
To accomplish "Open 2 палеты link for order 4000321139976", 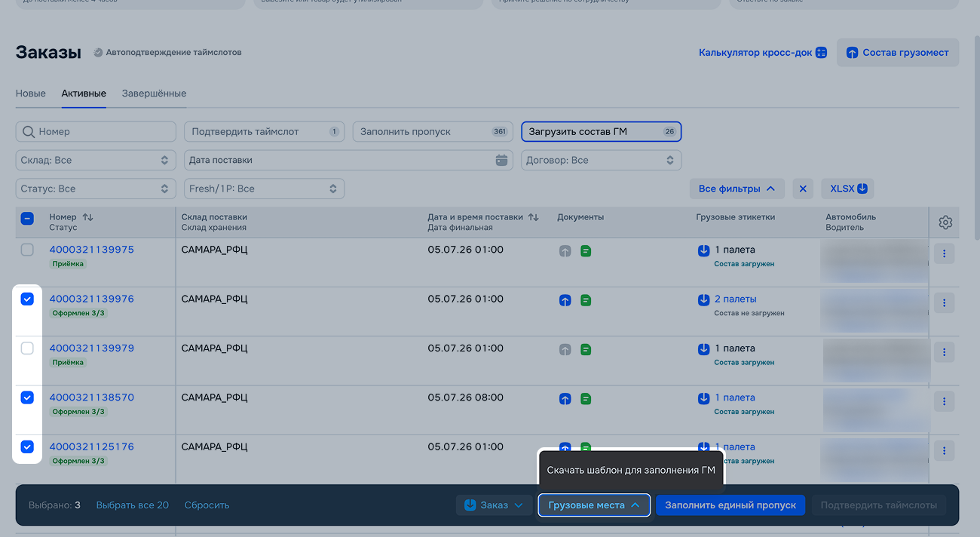I will [736, 299].
